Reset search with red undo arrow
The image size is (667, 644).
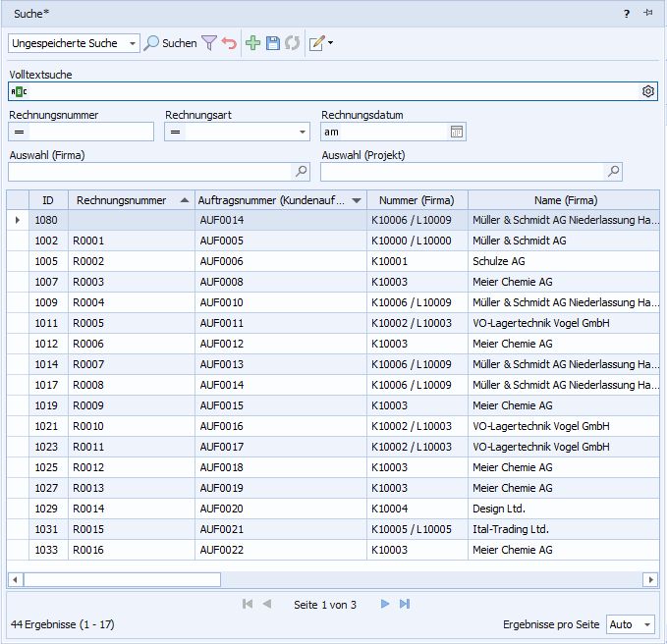(229, 43)
